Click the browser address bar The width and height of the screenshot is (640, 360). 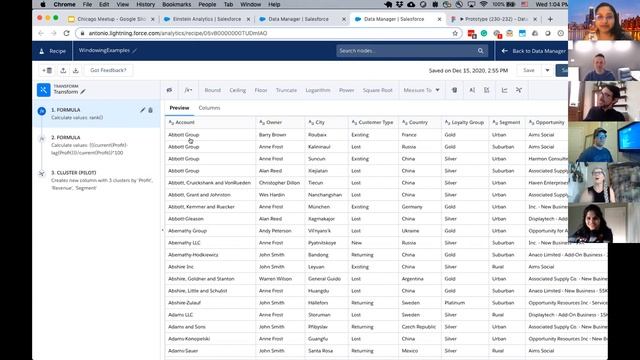pos(269,33)
